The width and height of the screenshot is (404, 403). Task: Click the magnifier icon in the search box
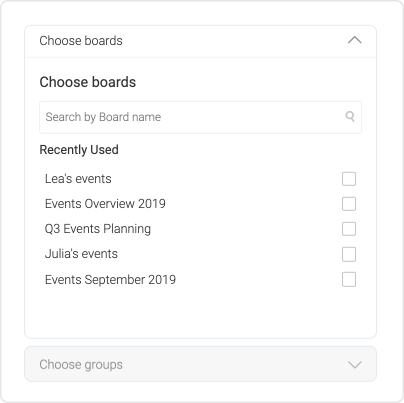[350, 116]
